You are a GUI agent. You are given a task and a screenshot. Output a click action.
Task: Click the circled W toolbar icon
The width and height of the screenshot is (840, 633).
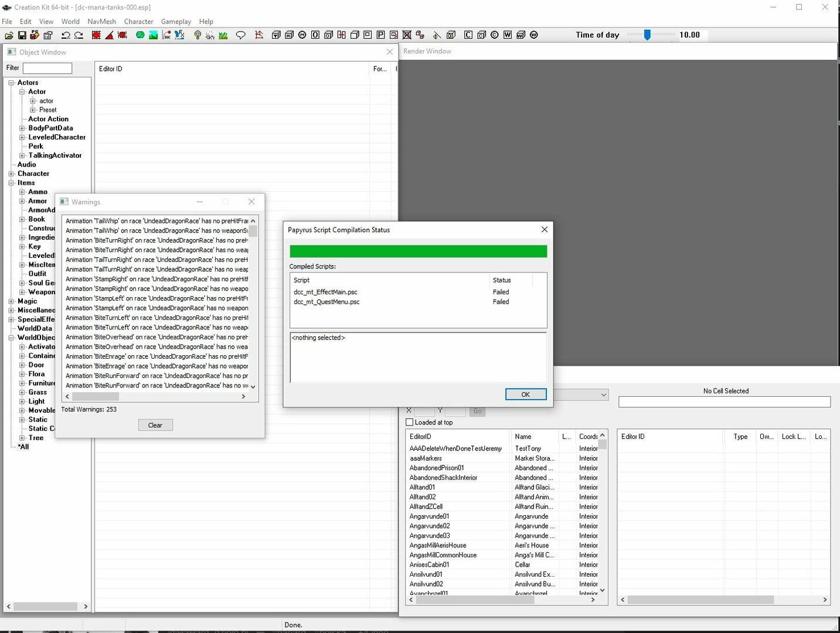pos(533,35)
